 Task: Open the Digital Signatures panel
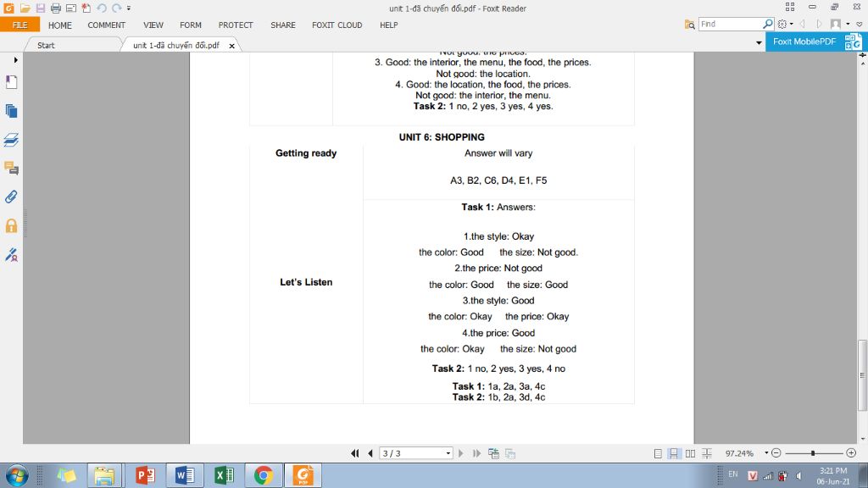[11, 254]
